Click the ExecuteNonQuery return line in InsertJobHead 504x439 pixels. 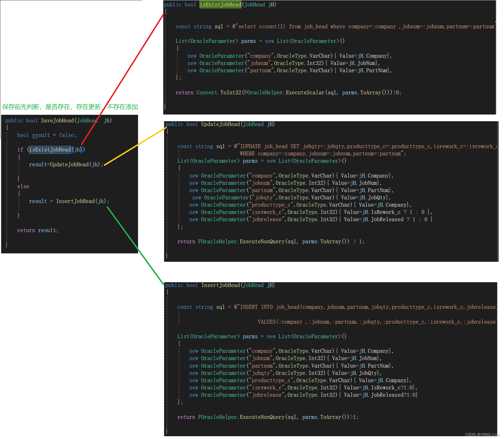pos(268,417)
